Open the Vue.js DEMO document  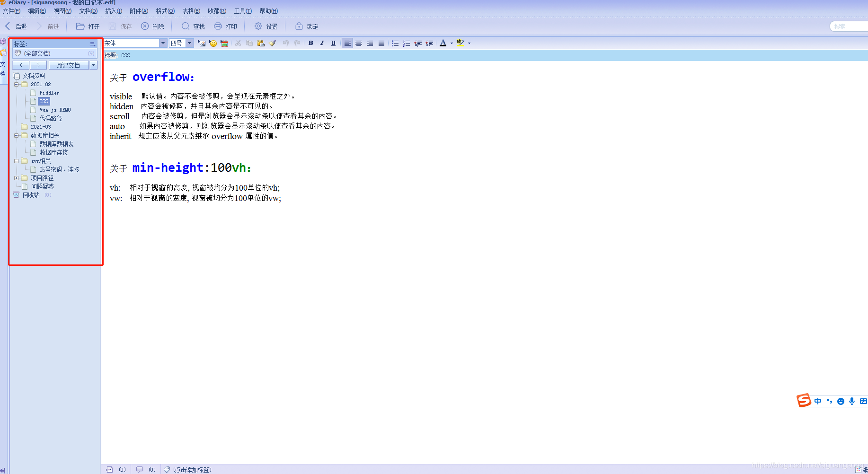pos(55,110)
